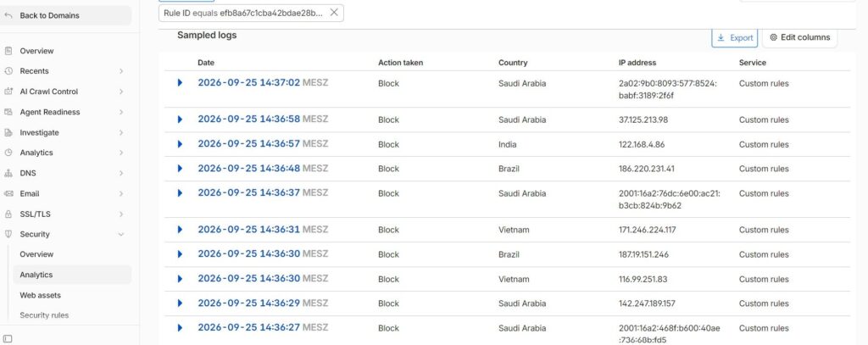The height and width of the screenshot is (345, 868).
Task: Collapse the Security section chevron
Action: tap(120, 234)
